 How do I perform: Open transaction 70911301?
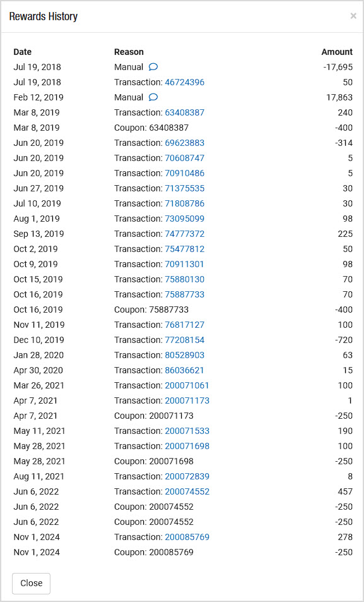pos(184,264)
